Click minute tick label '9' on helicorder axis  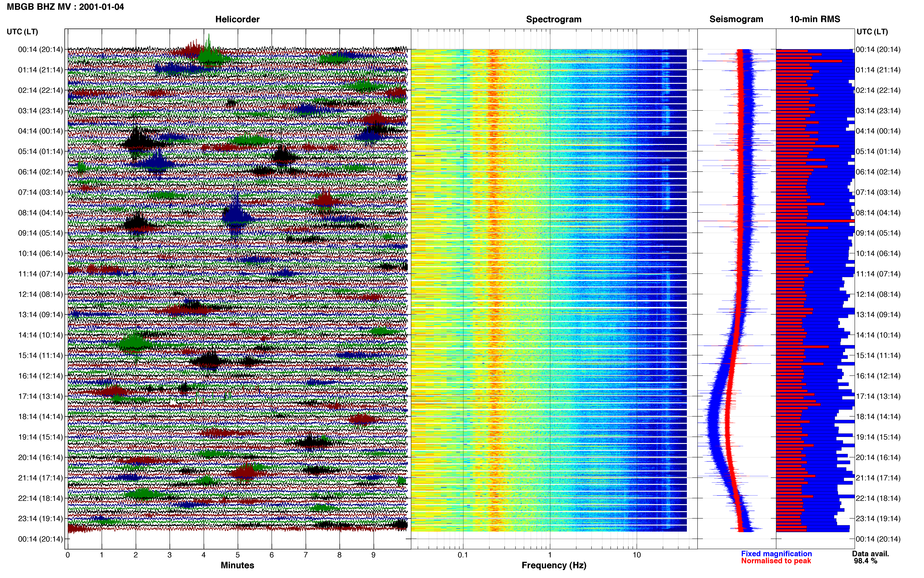pyautogui.click(x=374, y=555)
